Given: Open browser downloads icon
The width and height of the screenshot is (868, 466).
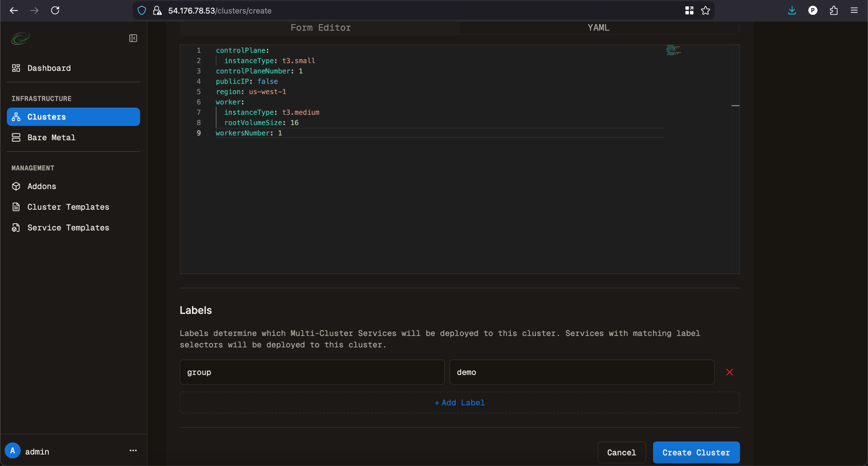Looking at the screenshot, I should 792,11.
